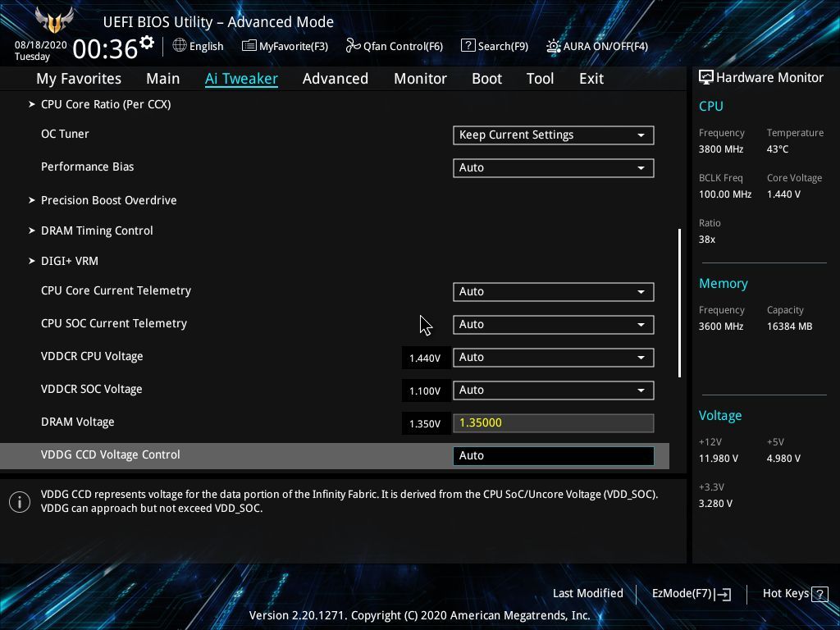Click the 3600 MHz memory frequency value

coord(721,326)
